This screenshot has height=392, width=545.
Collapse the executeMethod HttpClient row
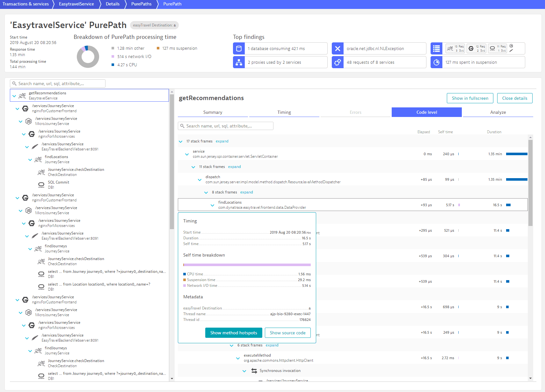(238, 358)
